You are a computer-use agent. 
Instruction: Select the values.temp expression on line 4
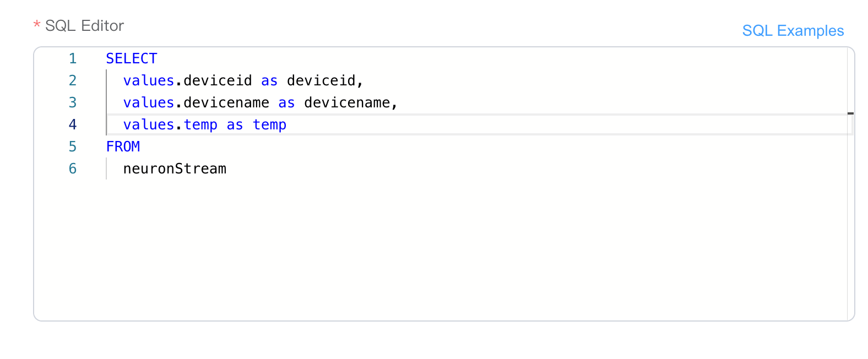[170, 124]
